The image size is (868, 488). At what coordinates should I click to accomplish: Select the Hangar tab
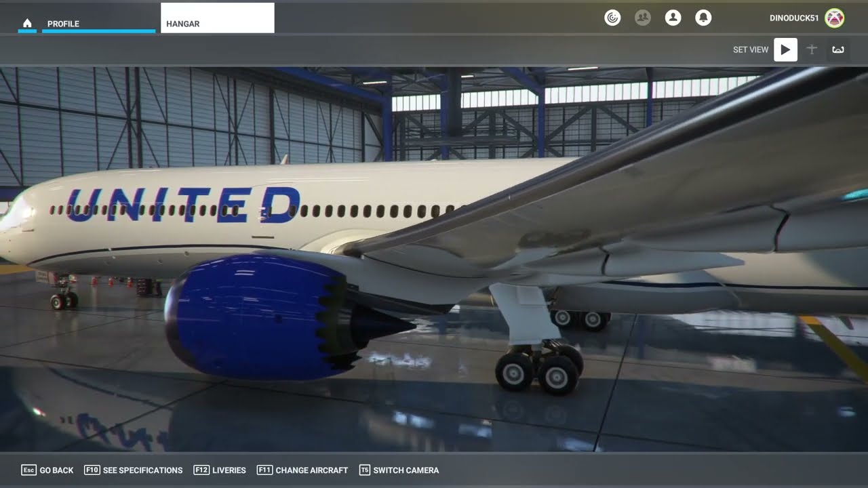(218, 18)
